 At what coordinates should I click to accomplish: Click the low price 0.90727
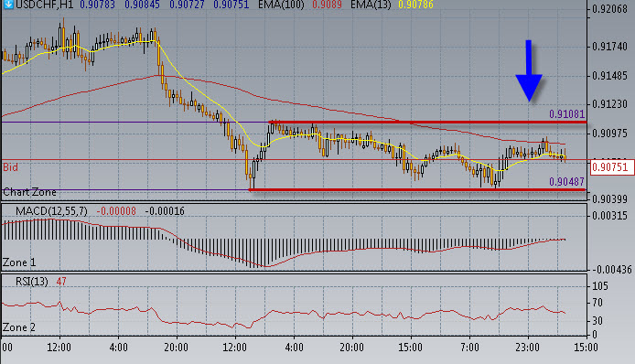[187, 5]
